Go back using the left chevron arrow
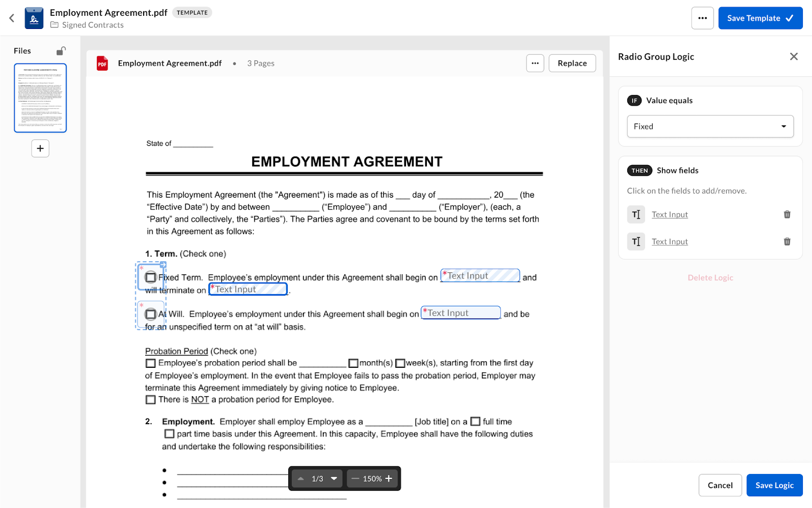 [x=12, y=18]
